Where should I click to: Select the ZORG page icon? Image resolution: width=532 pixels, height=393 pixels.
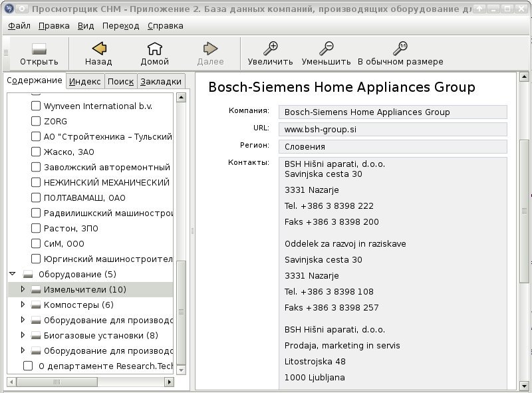point(36,121)
